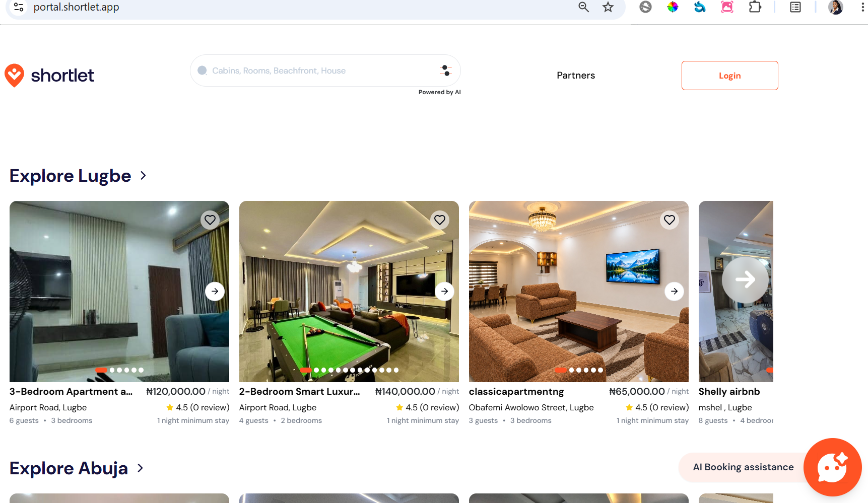This screenshot has height=503, width=868.
Task: Select image dots on 2-Bedroom Smart Luxury photo
Action: pos(349,370)
